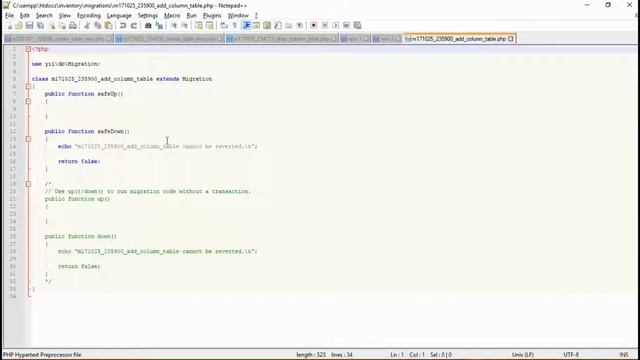640x360 pixels.
Task: Run macro multiple times icon
Action: (346, 26)
